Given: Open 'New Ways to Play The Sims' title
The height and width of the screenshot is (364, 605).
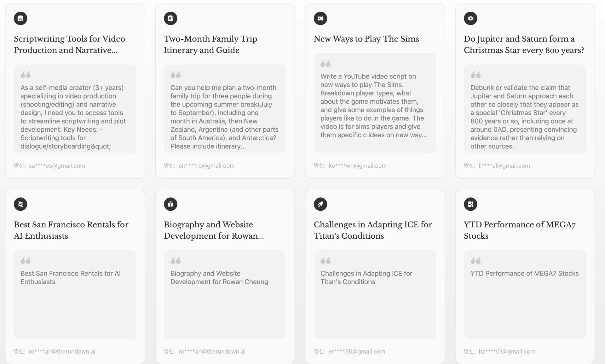Looking at the screenshot, I should click(x=366, y=39).
